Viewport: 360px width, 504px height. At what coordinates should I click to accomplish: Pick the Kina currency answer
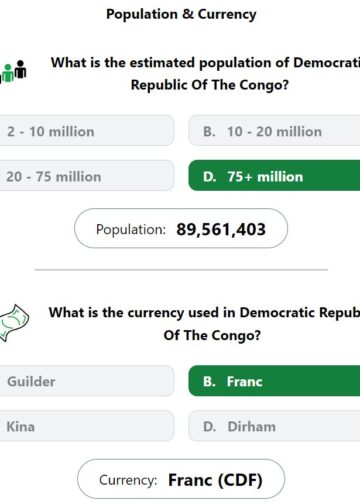pos(87,426)
